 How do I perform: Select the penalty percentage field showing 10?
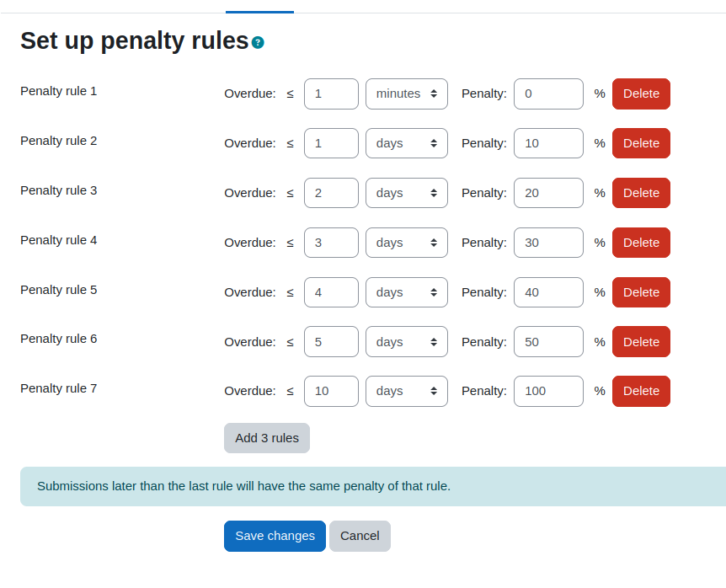(x=548, y=143)
